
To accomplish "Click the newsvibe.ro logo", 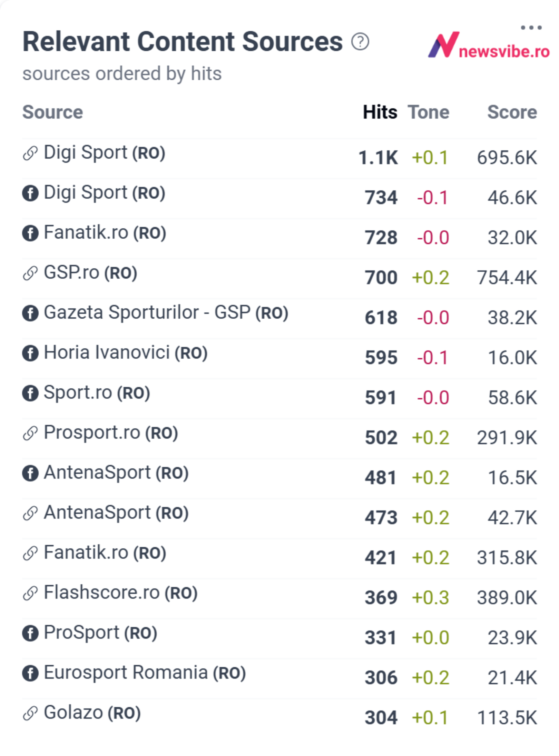I will (x=488, y=45).
